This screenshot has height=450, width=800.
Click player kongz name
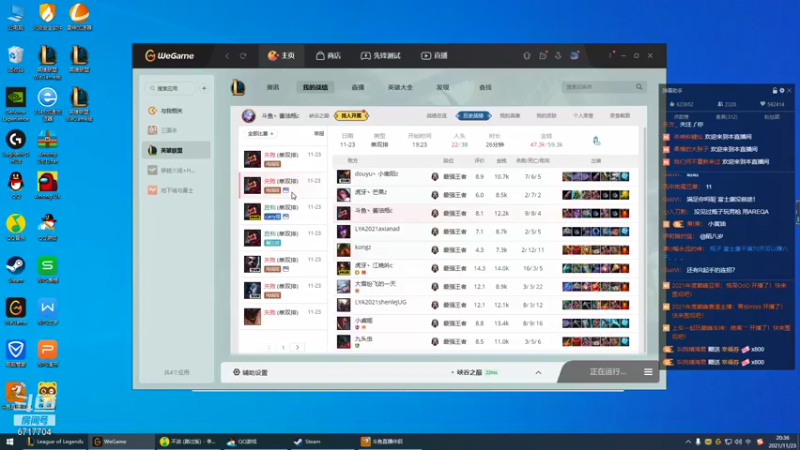(x=363, y=247)
